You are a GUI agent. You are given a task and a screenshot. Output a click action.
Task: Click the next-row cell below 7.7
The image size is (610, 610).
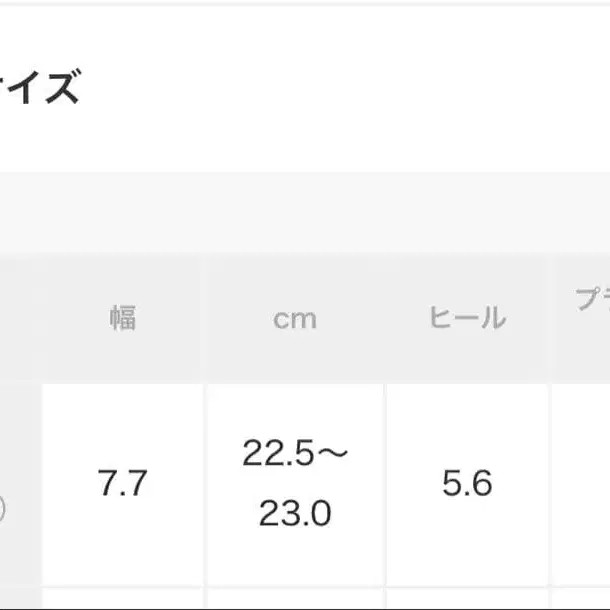(x=123, y=600)
